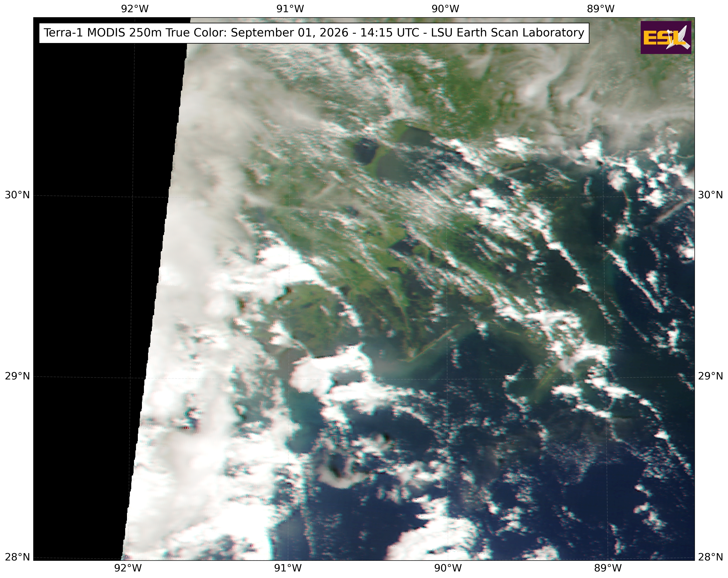Click the top 91°W longitude label
Viewport: 728px width, 578px height.
coord(290,9)
